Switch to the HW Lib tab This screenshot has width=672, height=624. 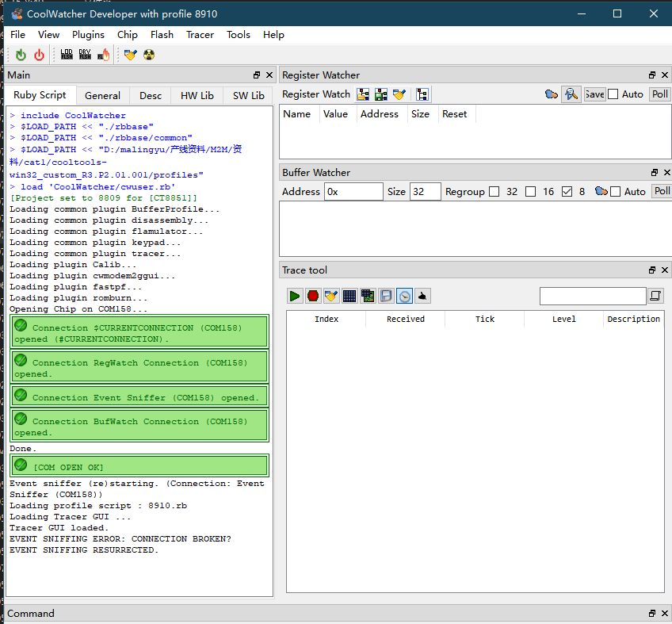(197, 95)
